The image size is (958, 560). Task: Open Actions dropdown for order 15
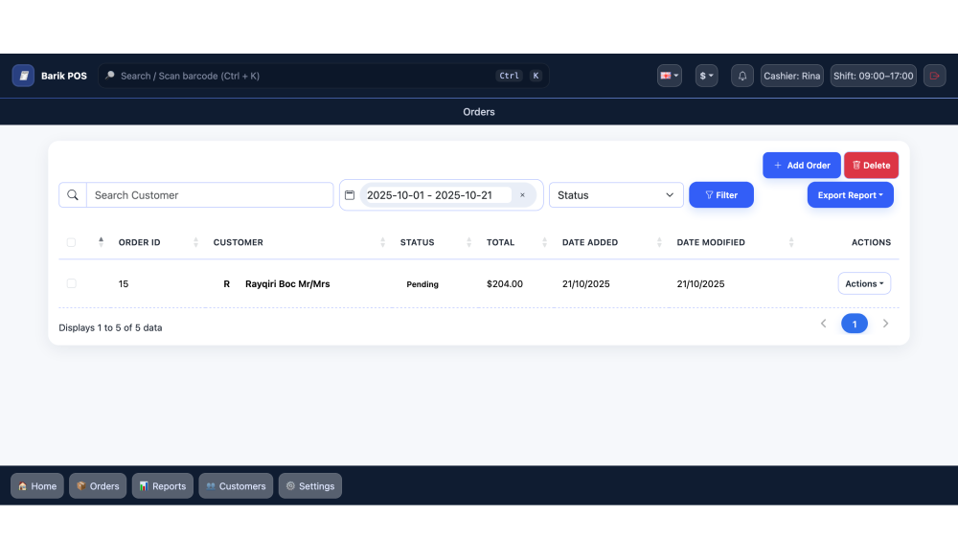pyautogui.click(x=864, y=283)
